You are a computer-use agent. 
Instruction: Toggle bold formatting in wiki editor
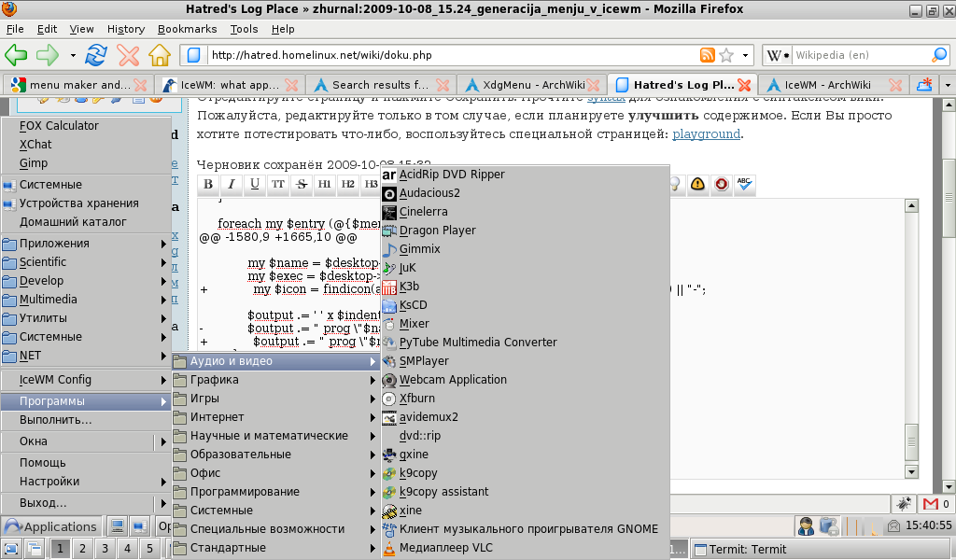click(208, 184)
